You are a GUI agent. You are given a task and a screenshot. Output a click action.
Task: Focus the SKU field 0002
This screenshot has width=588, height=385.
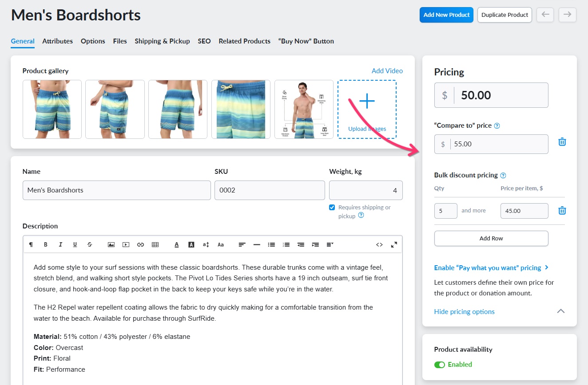270,190
